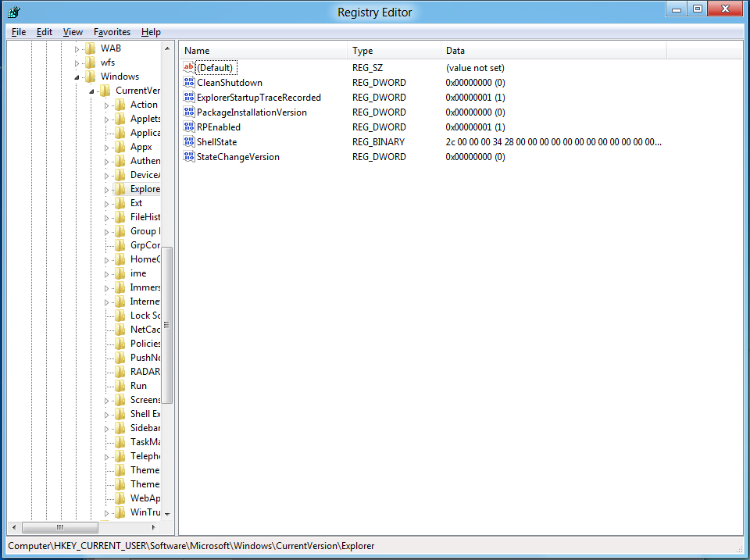The height and width of the screenshot is (560, 750).
Task: Select the RPEnabled DWORD icon
Action: [x=188, y=127]
